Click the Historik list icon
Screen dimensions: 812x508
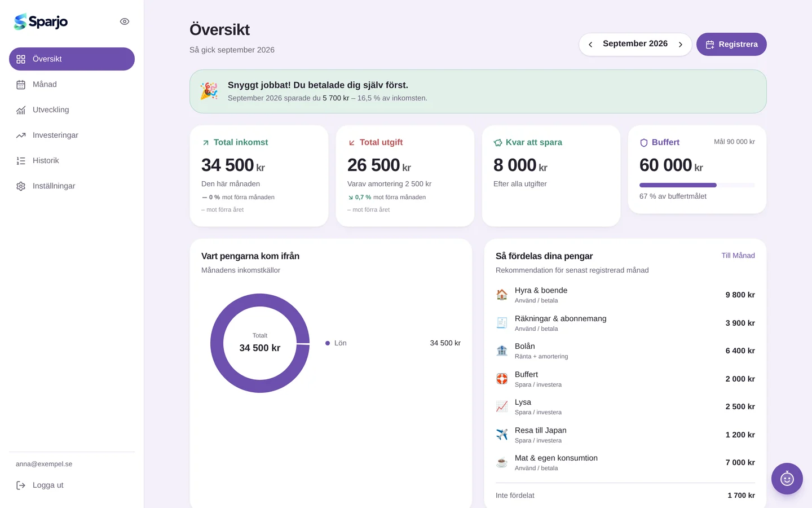pyautogui.click(x=21, y=161)
